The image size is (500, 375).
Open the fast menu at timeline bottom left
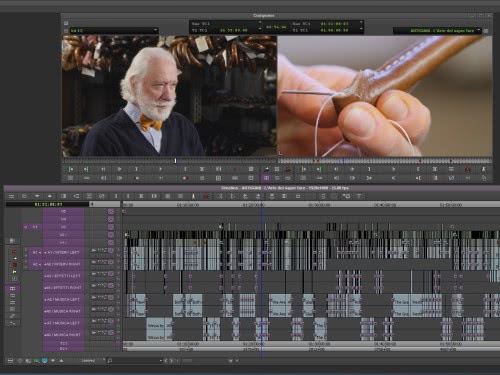click(10, 361)
